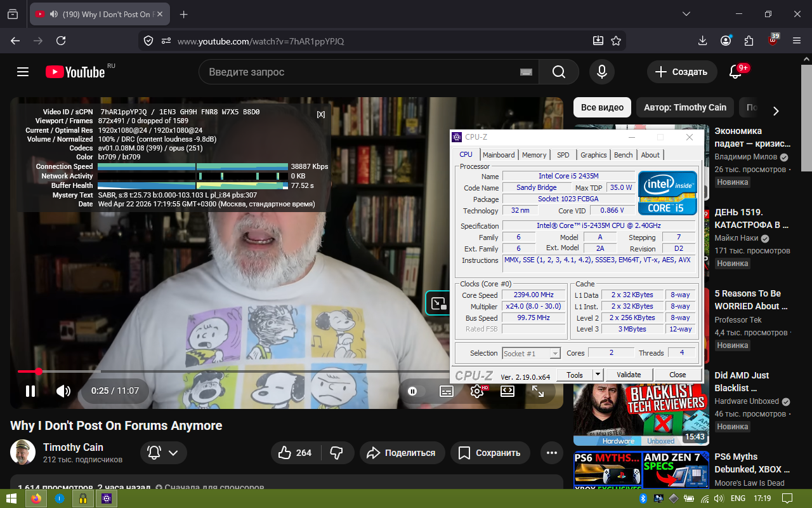Viewport: 812px width, 508px height.
Task: Open the Bluetooth tray icon
Action: pyautogui.click(x=643, y=498)
